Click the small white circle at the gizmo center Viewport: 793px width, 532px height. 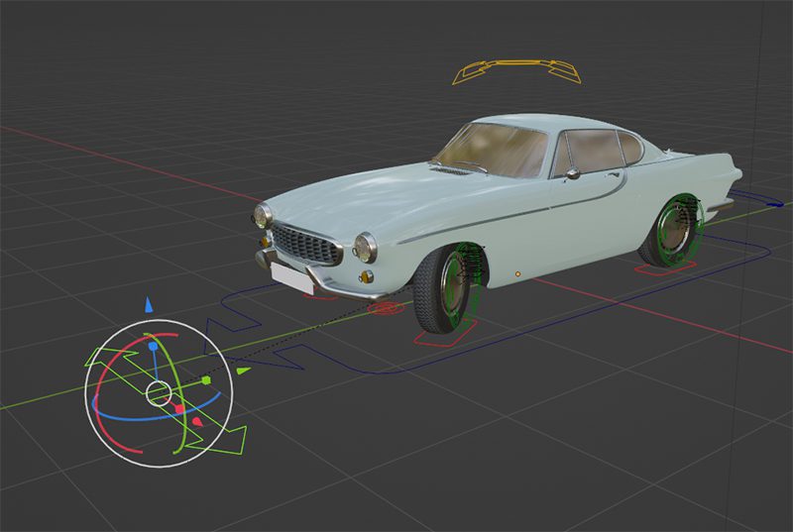(x=159, y=393)
